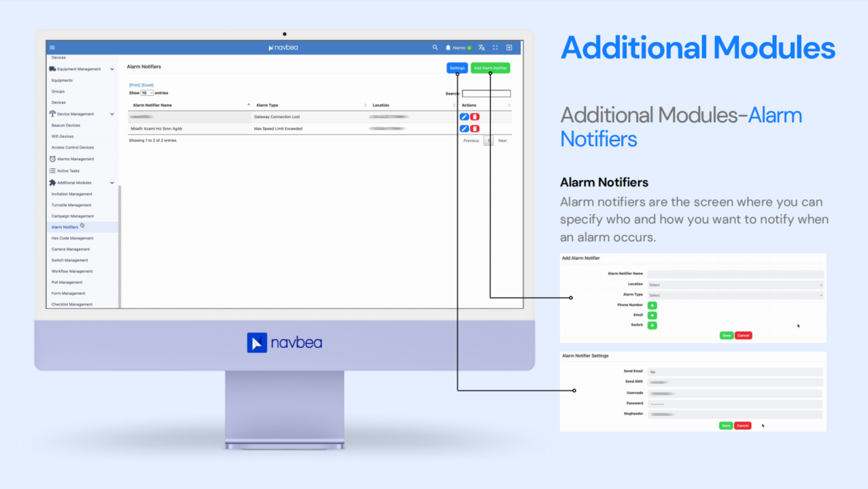Click the logout icon in header
Image resolution: width=868 pixels, height=489 pixels.
509,48
